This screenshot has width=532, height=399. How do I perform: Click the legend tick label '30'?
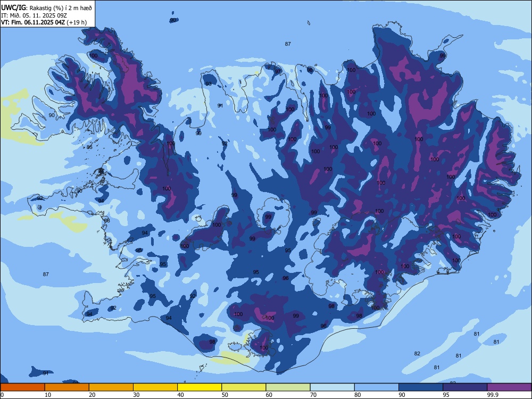pos(136,395)
